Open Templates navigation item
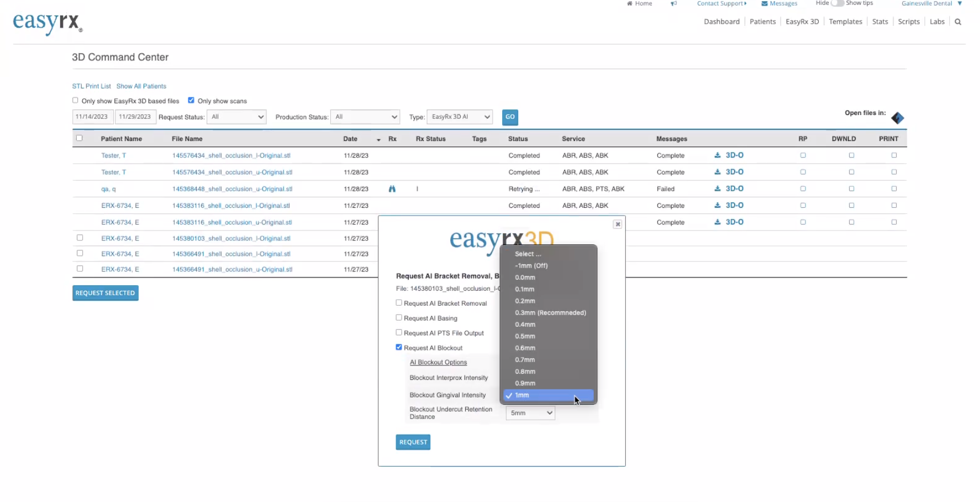 tap(845, 22)
